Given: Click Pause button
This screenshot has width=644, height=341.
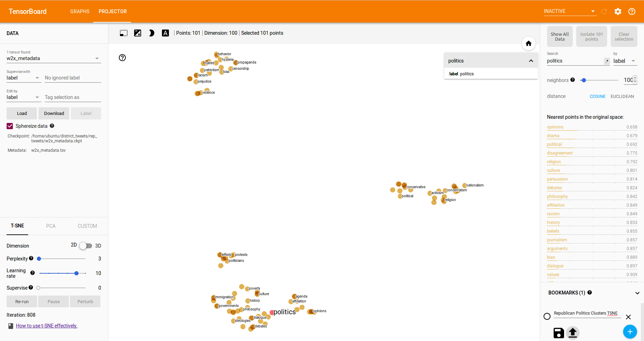Looking at the screenshot, I should [54, 301].
